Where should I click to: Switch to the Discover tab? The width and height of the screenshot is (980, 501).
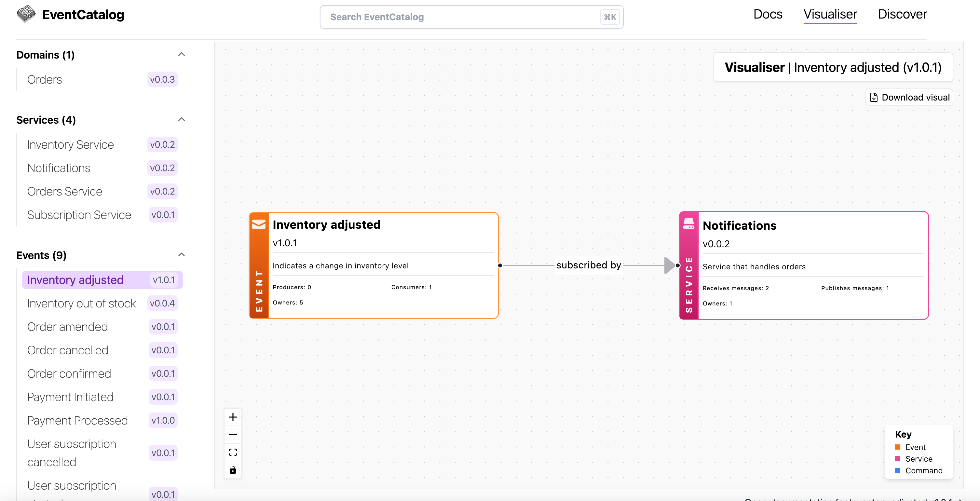pos(902,14)
